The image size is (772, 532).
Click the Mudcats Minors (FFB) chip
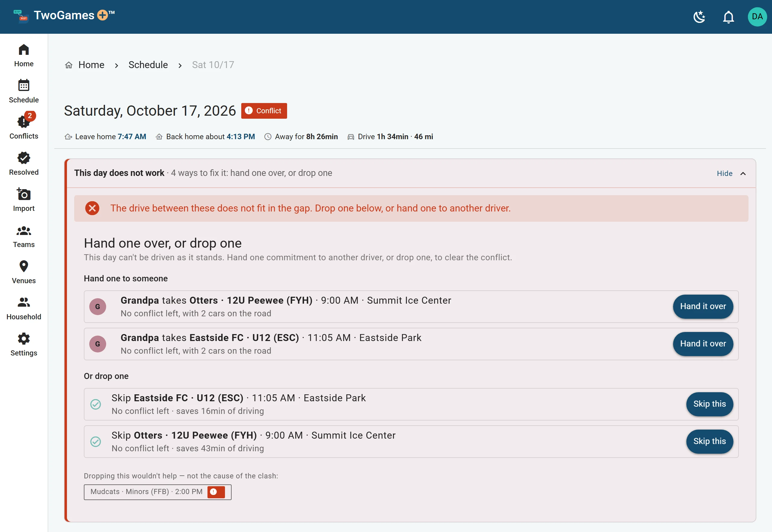point(157,492)
